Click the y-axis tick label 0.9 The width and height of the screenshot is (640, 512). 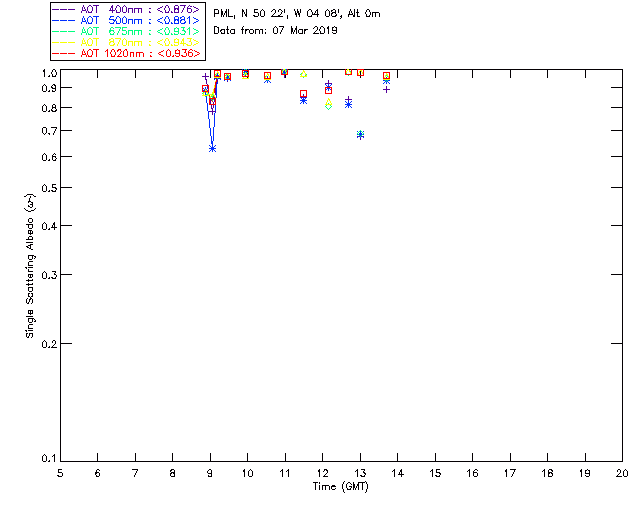click(x=49, y=88)
